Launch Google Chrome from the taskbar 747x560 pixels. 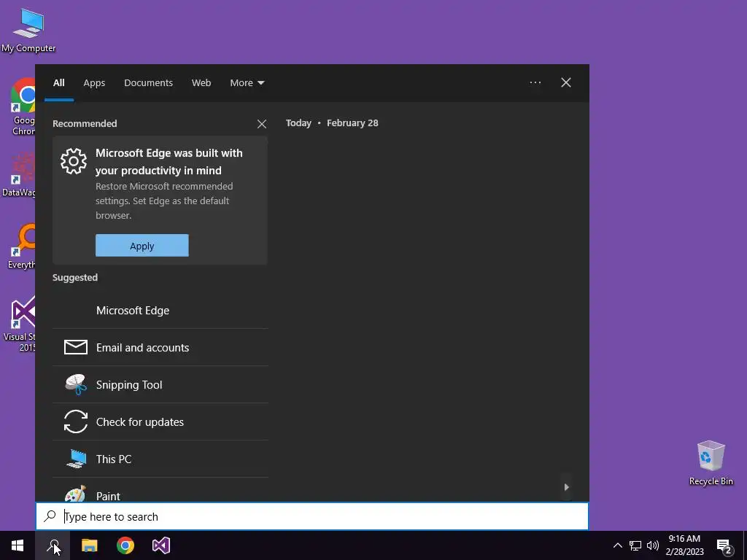(x=125, y=545)
